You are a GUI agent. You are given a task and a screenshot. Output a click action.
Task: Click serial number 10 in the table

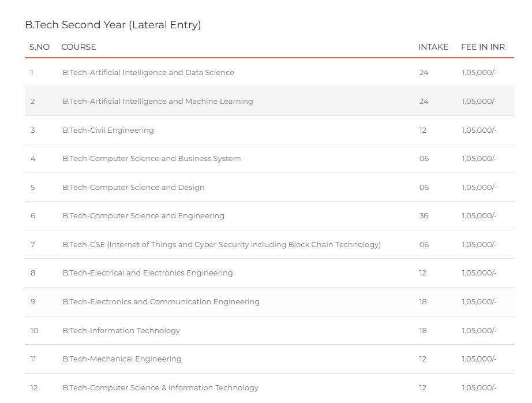[35, 331]
